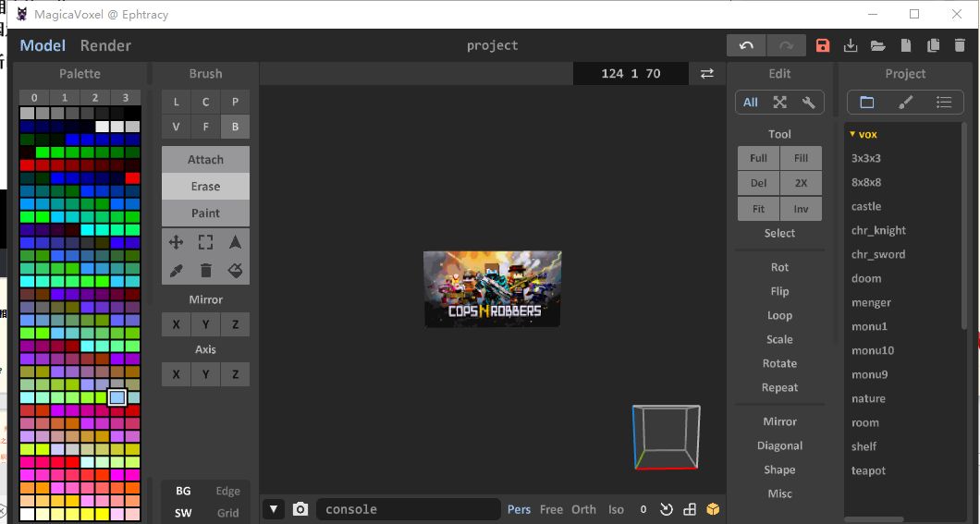
Task: Toggle Axis Z lock
Action: point(235,374)
